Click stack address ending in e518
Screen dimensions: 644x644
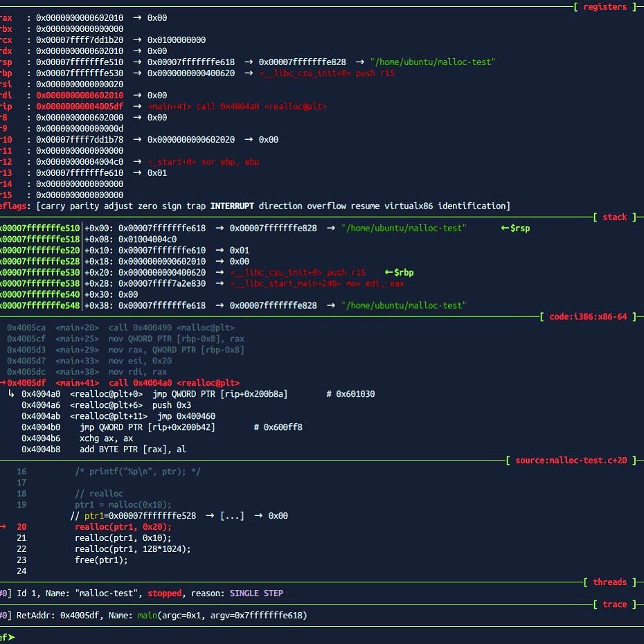coord(40,240)
